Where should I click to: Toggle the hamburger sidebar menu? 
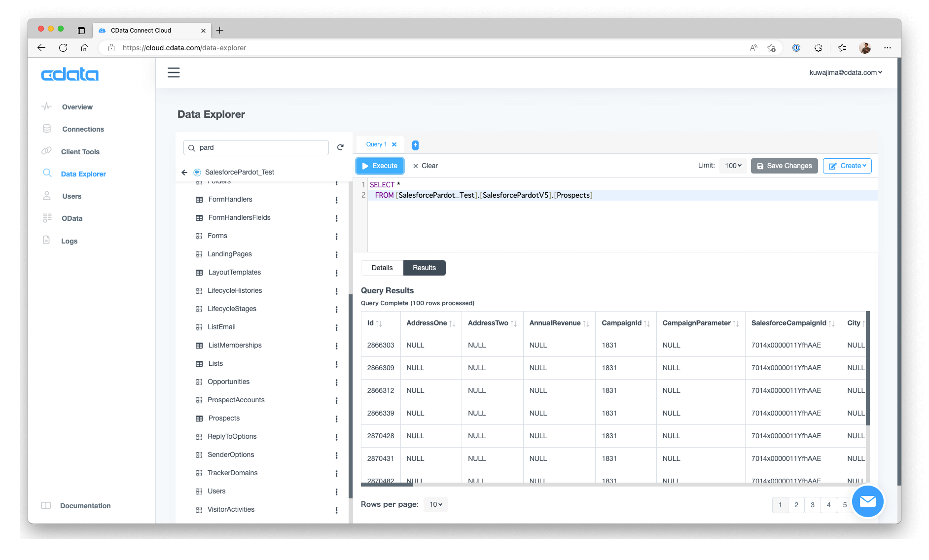pos(174,73)
